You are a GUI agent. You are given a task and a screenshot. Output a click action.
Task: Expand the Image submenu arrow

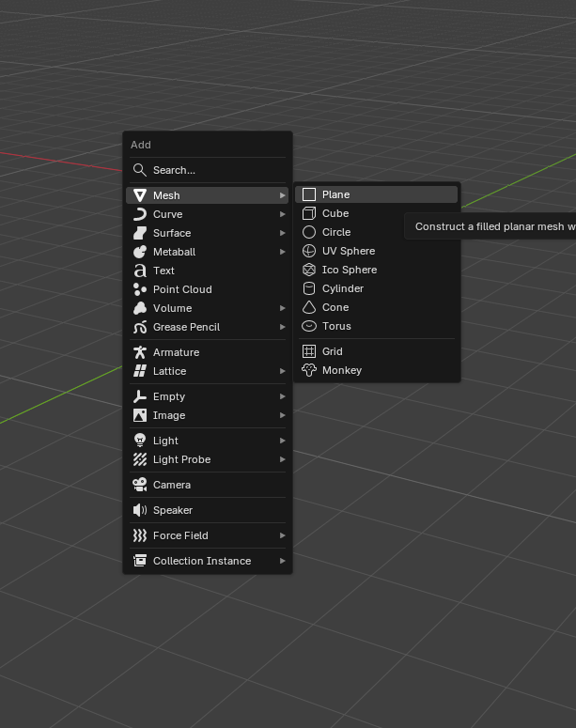(283, 415)
